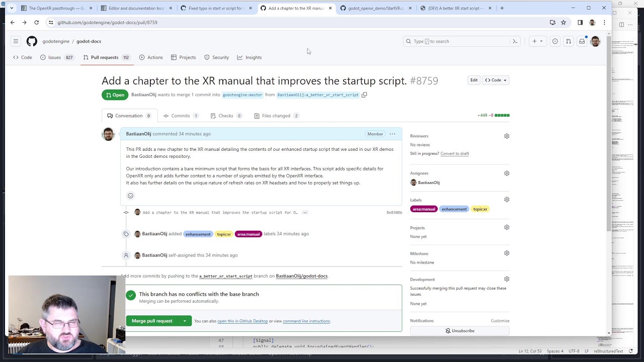
Task: Open the repository Projects tab
Action: click(x=183, y=57)
